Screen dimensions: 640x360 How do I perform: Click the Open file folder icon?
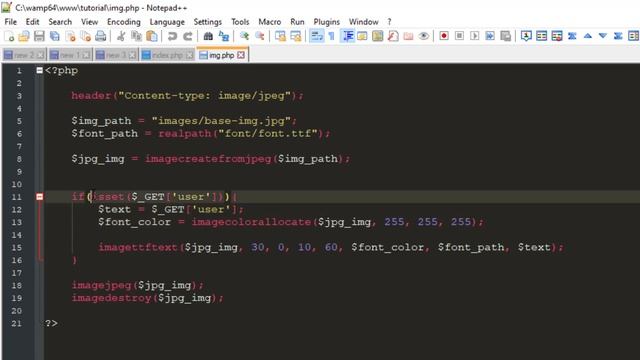point(24,36)
